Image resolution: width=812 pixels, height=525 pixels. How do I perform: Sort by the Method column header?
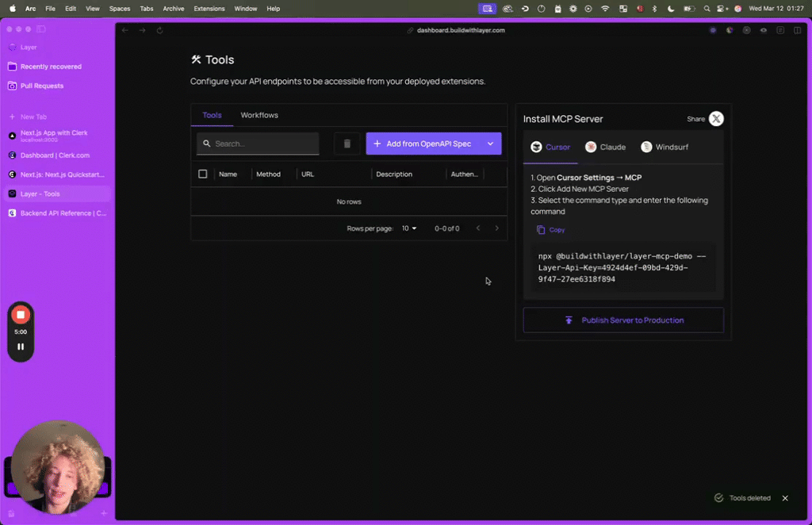(x=268, y=174)
